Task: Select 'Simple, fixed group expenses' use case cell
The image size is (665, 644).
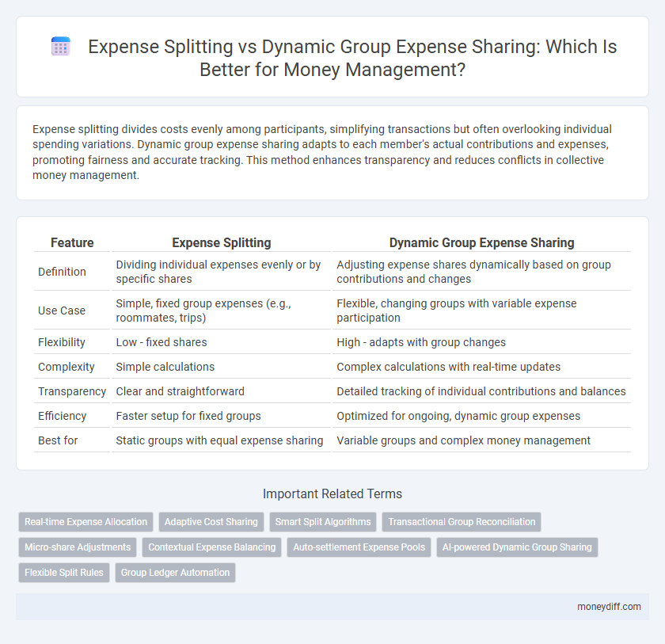Action: click(222, 311)
